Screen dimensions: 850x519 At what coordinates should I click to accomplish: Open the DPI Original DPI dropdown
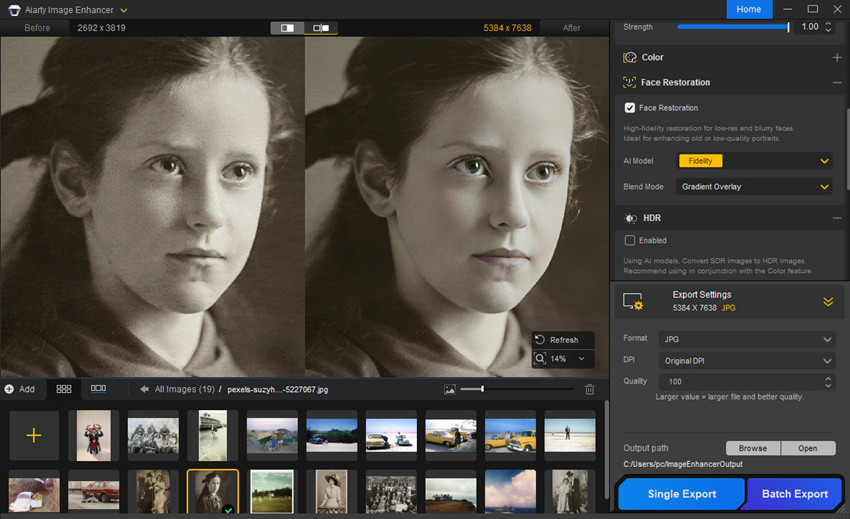click(x=746, y=361)
